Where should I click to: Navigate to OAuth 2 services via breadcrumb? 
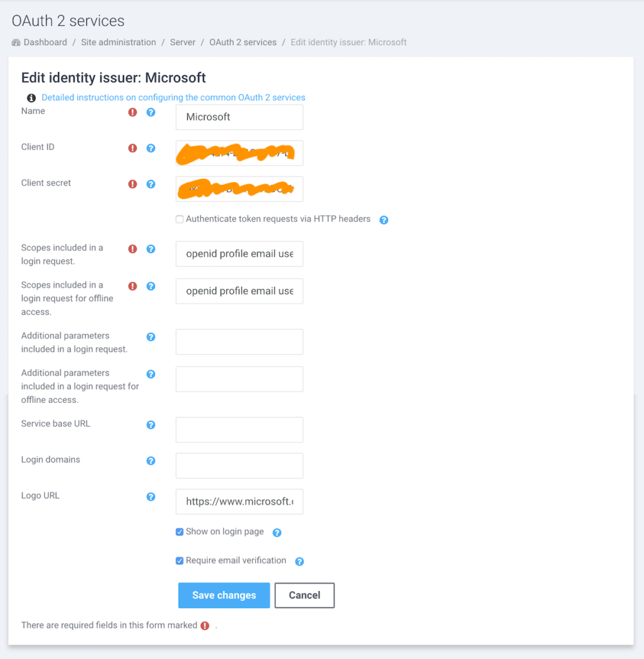pos(243,42)
